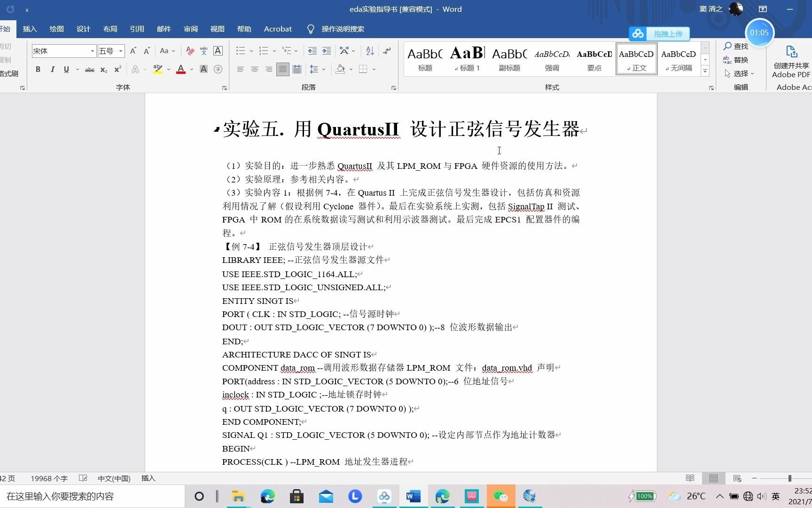Click the Windows search box
Screen dimensions: 812x508
pos(93,496)
